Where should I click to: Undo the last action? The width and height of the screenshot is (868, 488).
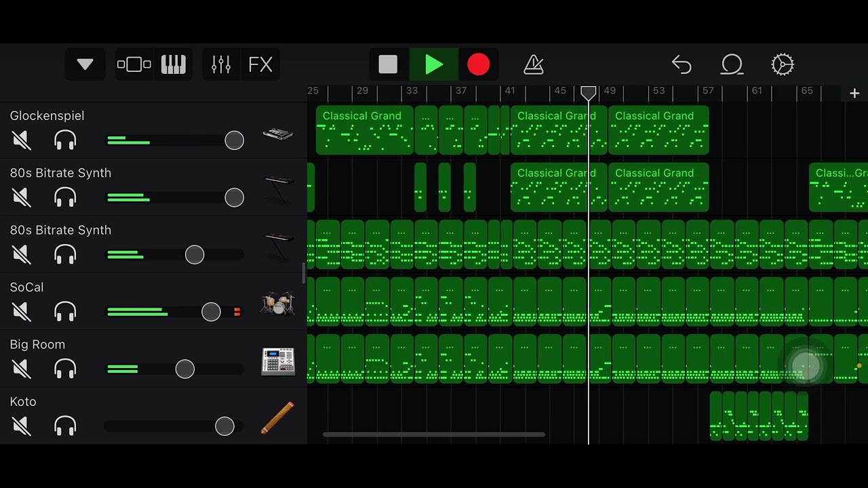click(682, 64)
